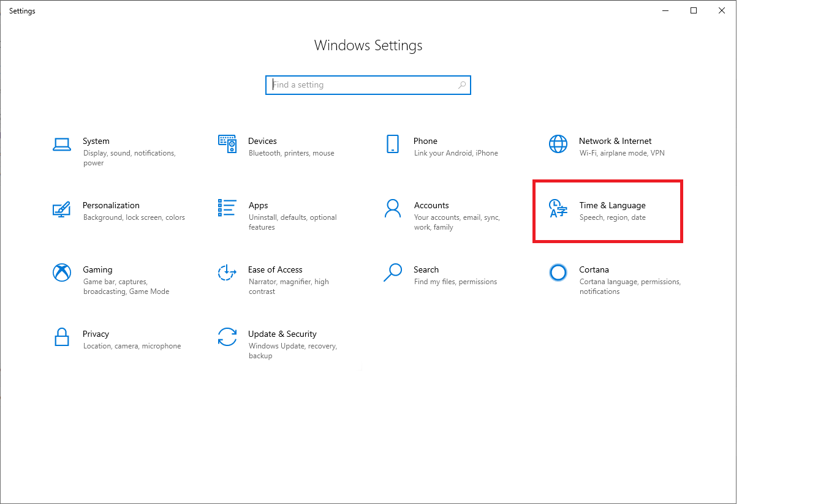Click "Wi-Fi, airplane mode, VPN" text
Viewport: 837px width, 504px height.
622,153
